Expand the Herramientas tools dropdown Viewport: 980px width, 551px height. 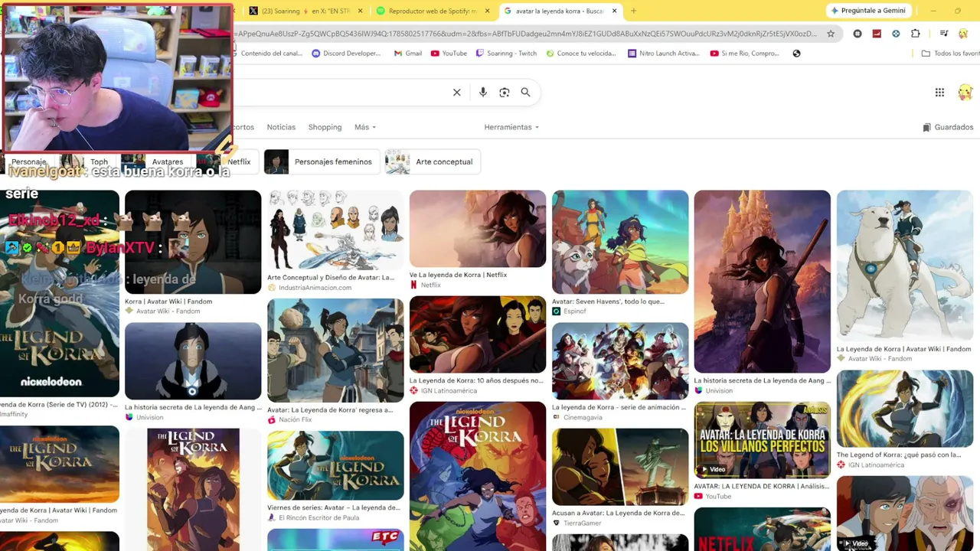point(511,127)
